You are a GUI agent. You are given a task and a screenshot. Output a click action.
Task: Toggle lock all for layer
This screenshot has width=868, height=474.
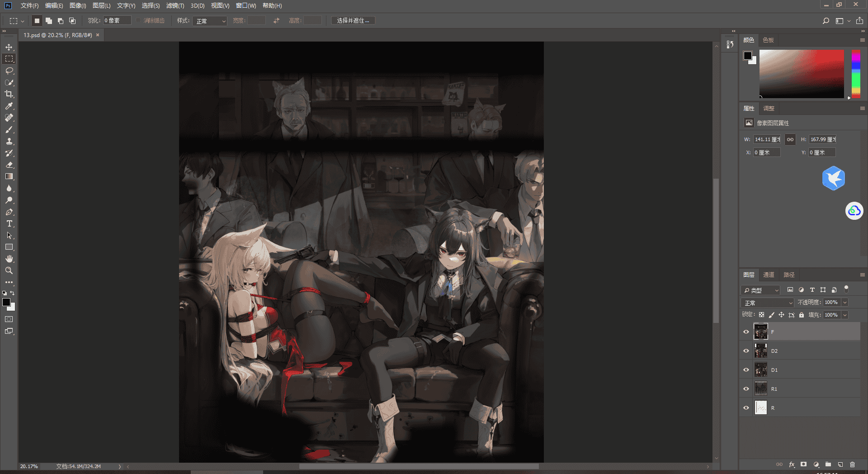coord(802,315)
